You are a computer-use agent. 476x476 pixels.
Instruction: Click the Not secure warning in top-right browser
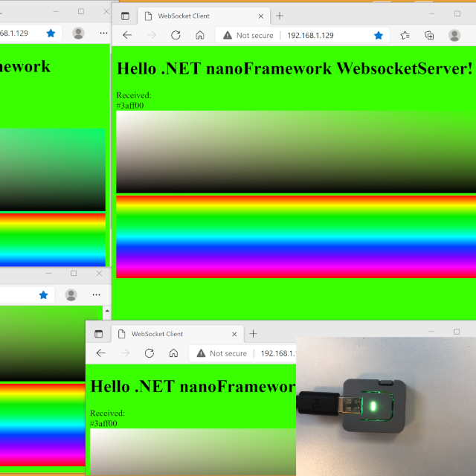[248, 36]
